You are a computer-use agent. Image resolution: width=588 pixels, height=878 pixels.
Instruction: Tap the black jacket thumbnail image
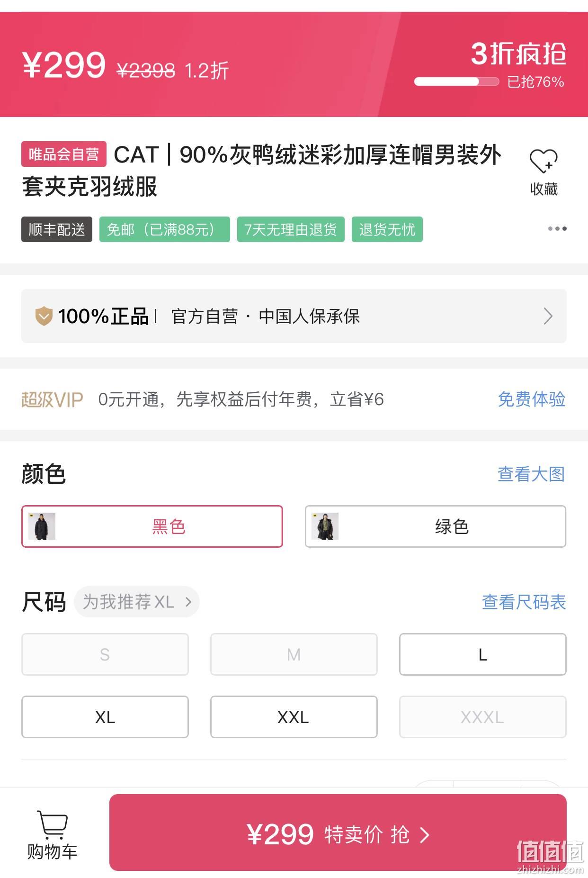tap(42, 526)
